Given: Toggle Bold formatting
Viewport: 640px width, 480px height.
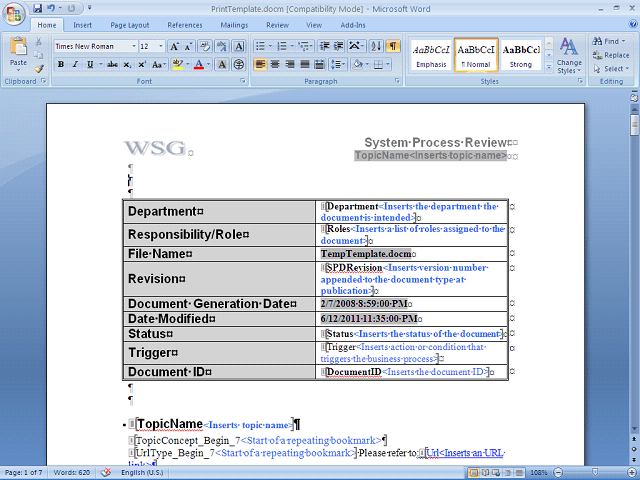Looking at the screenshot, I should pyautogui.click(x=61, y=64).
